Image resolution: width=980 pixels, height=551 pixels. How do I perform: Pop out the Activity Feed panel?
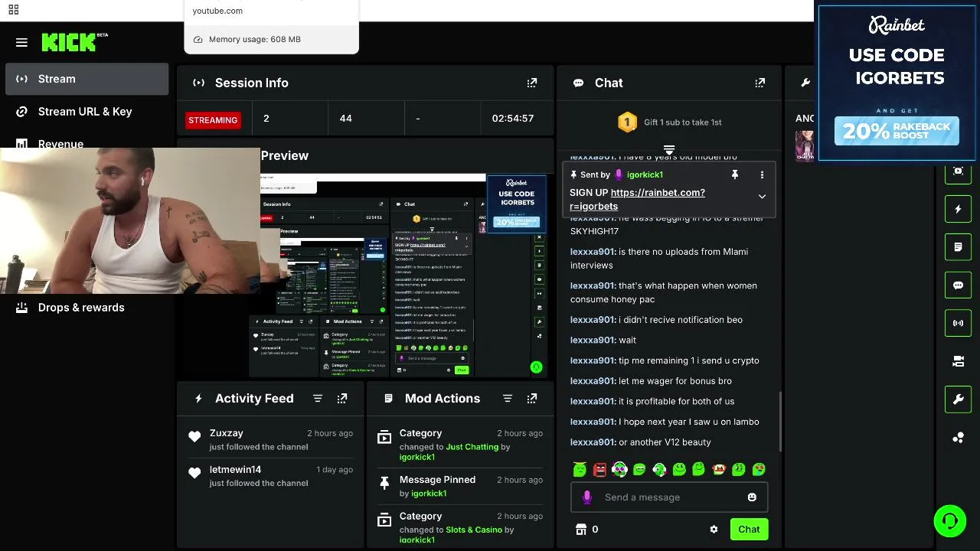click(342, 398)
